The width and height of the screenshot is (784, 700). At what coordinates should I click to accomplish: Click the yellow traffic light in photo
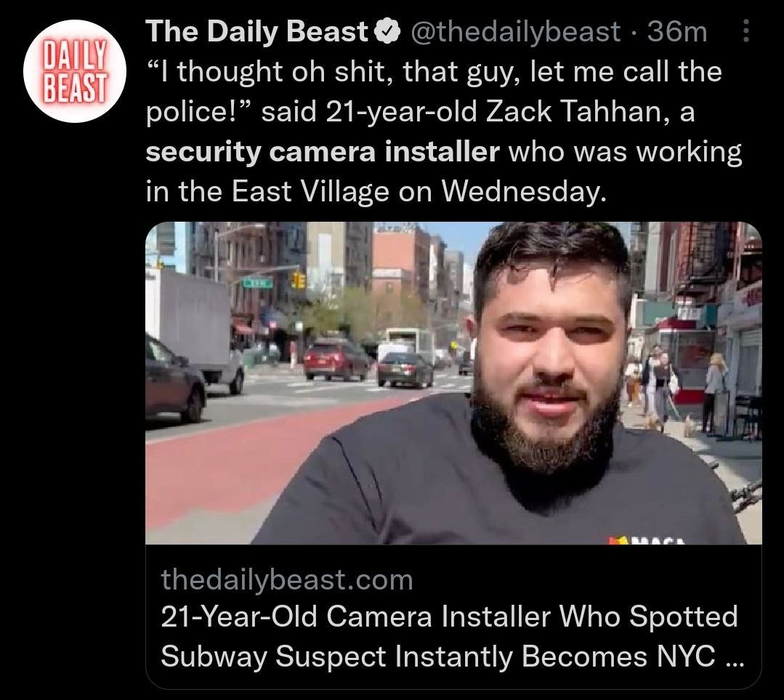(x=299, y=280)
